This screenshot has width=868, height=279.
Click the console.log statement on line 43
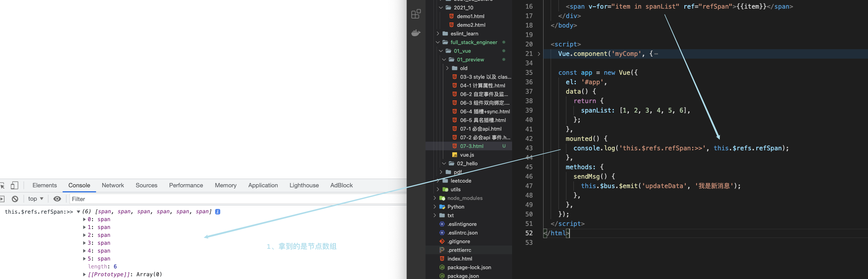(681, 148)
